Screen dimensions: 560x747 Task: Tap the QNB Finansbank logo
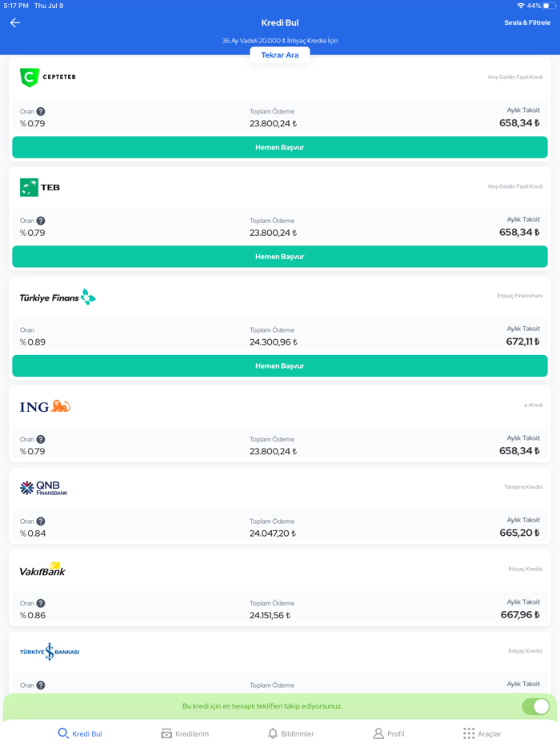[44, 488]
